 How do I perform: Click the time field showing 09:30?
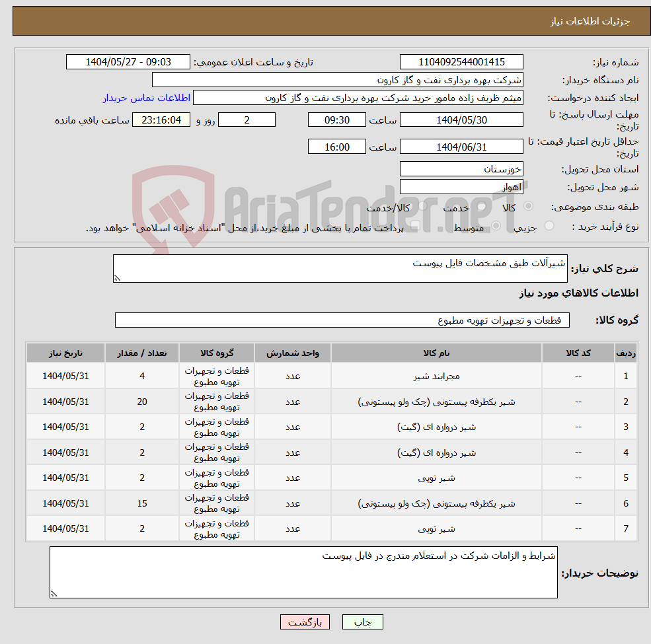[x=337, y=120]
